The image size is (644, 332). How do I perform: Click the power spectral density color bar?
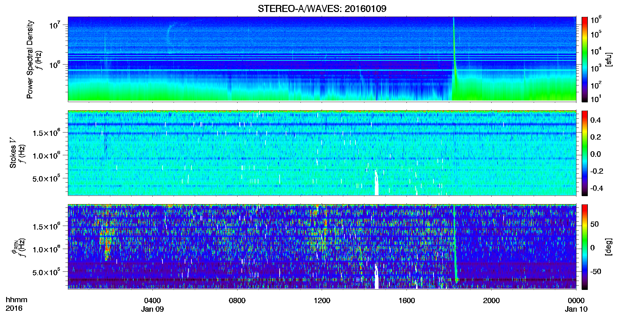(x=585, y=59)
